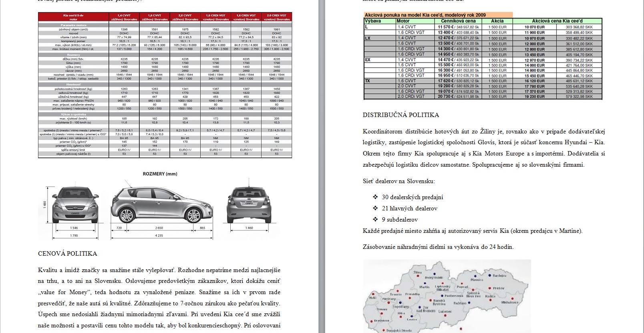Click the '30 dealerských predajní' bullet item
Image resolution: width=644 pixels, height=333 pixels.
(412, 197)
